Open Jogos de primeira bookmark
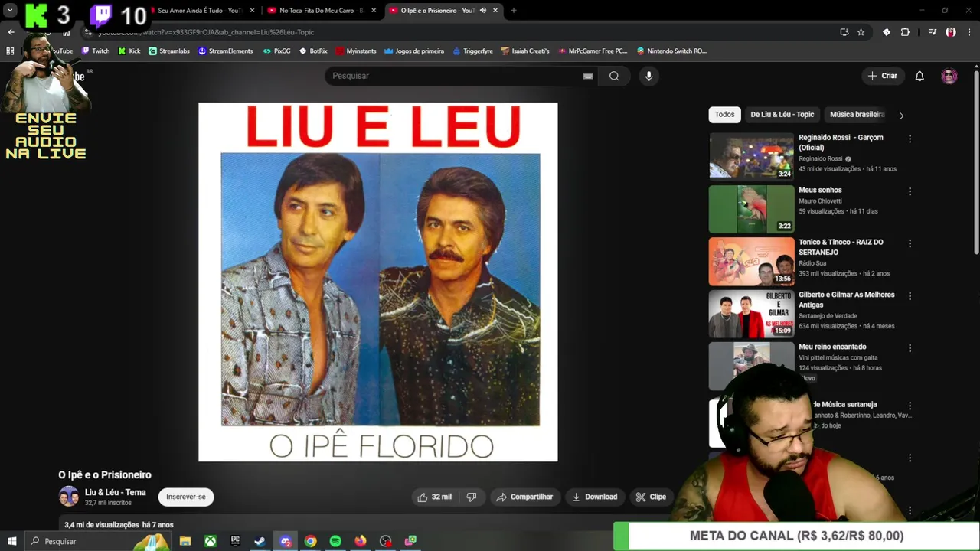 point(414,51)
